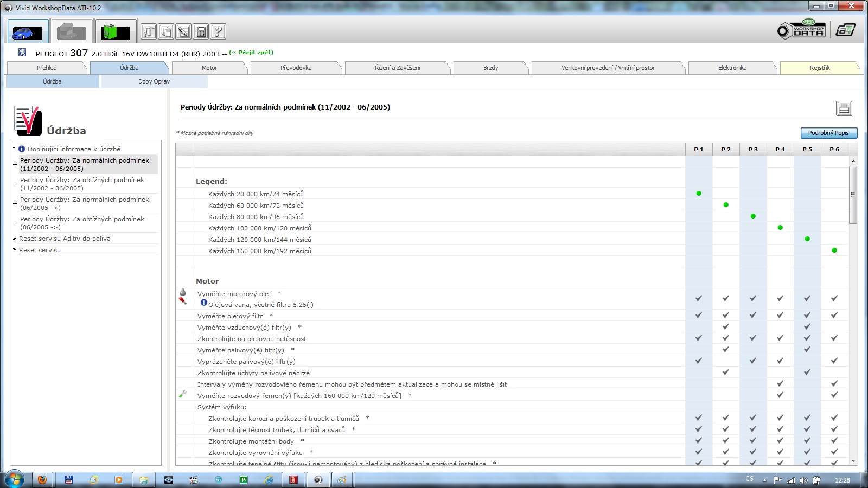Click the P 6 column header
868x488 pixels.
tap(834, 149)
